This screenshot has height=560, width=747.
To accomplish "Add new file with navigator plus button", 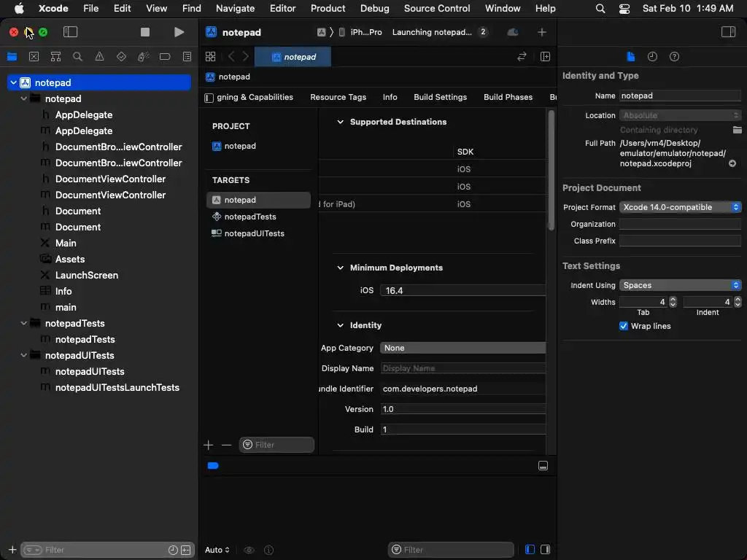I will 12,550.
